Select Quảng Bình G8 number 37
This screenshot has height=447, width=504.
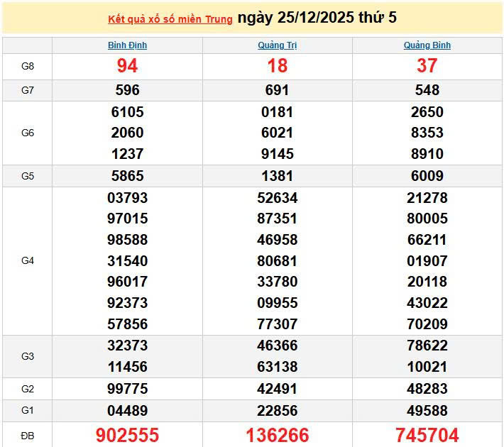click(427, 66)
